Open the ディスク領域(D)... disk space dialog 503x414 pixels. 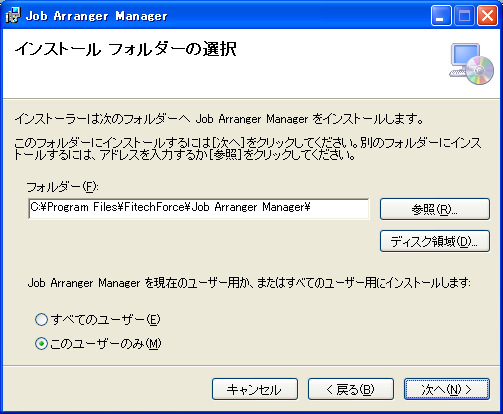[435, 241]
